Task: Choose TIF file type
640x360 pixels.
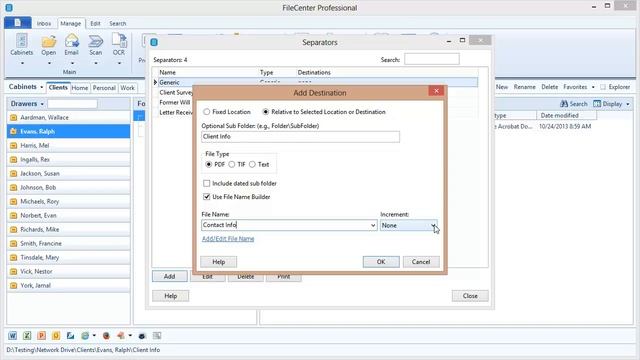Action: pos(232,164)
